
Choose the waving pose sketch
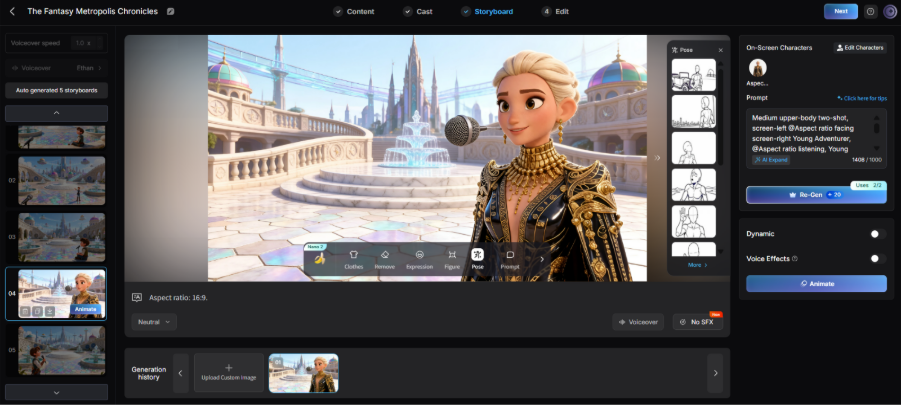694,221
